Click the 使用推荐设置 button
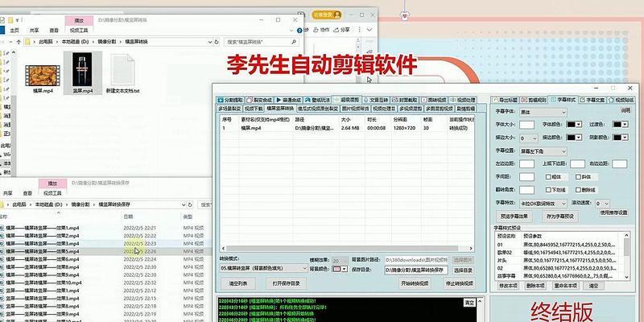 point(613,213)
